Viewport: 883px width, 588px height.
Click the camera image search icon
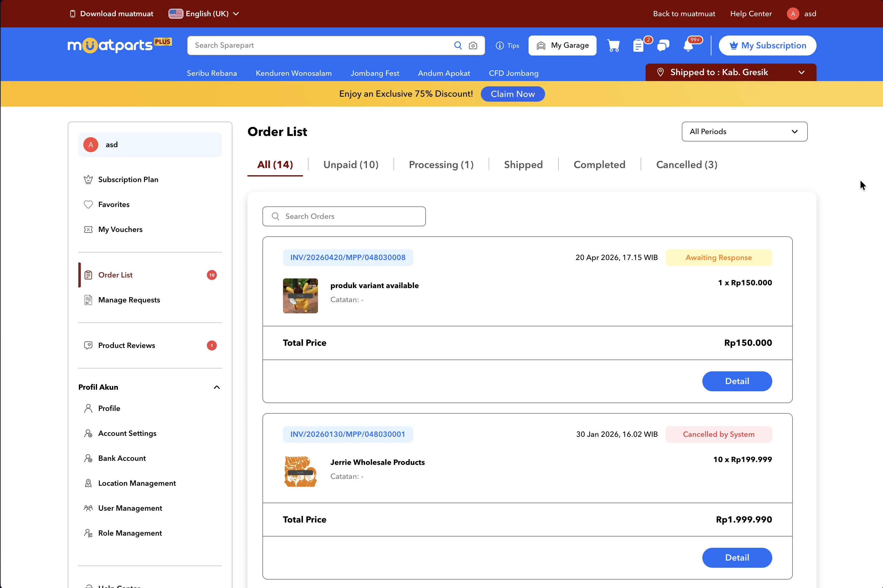pos(473,46)
